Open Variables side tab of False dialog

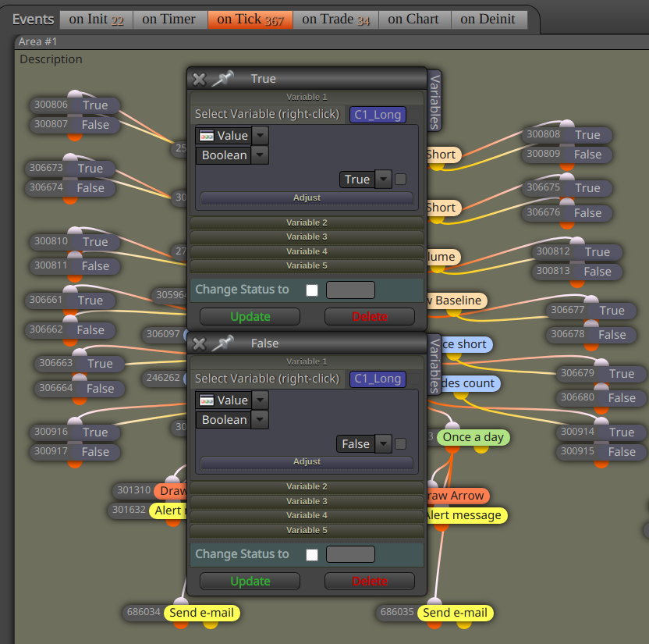434,365
